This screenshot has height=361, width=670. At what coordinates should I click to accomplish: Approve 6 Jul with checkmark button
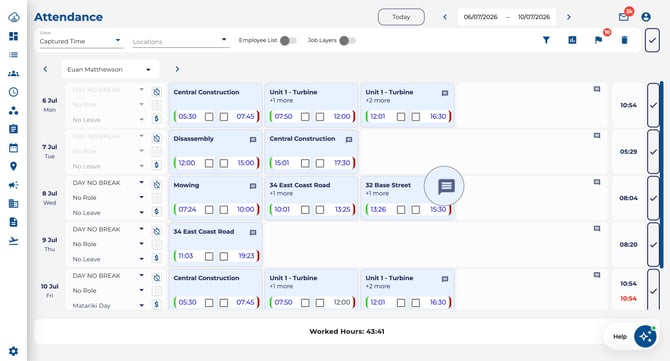(x=653, y=105)
